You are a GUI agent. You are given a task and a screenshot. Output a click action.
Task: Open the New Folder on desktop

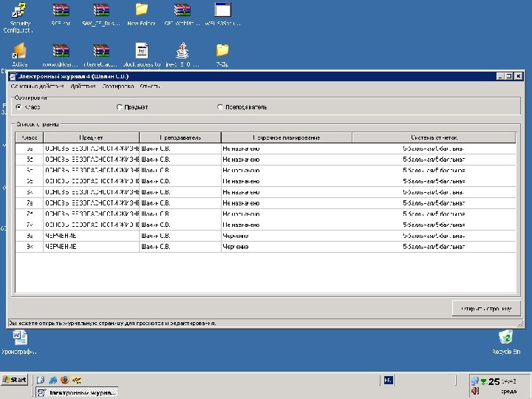(141, 14)
